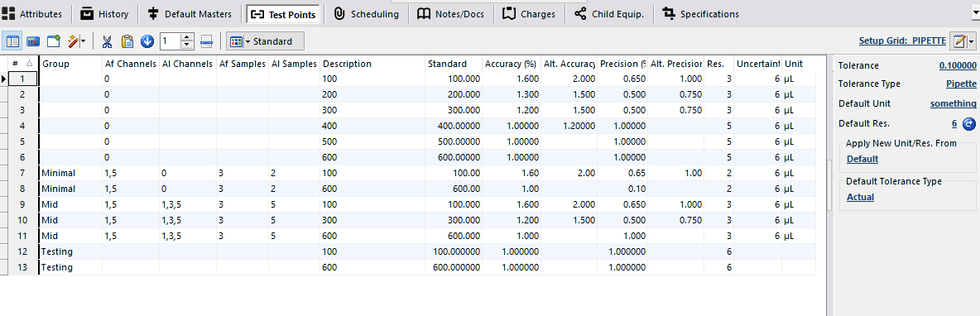Viewport: 980px width, 316px height.
Task: Open the Charges tab
Action: pos(530,14)
